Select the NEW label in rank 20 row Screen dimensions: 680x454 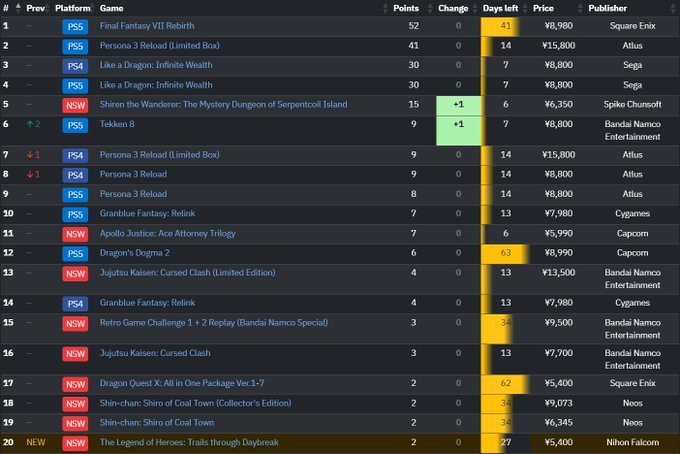(x=36, y=442)
